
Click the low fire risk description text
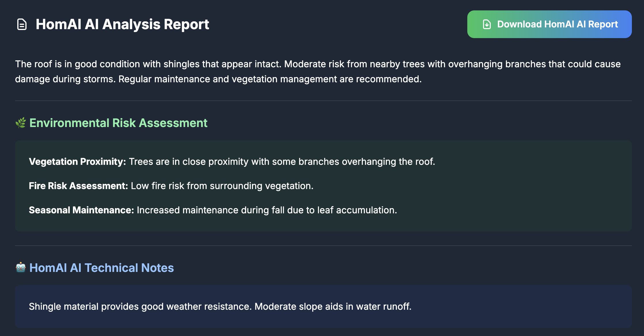click(222, 186)
